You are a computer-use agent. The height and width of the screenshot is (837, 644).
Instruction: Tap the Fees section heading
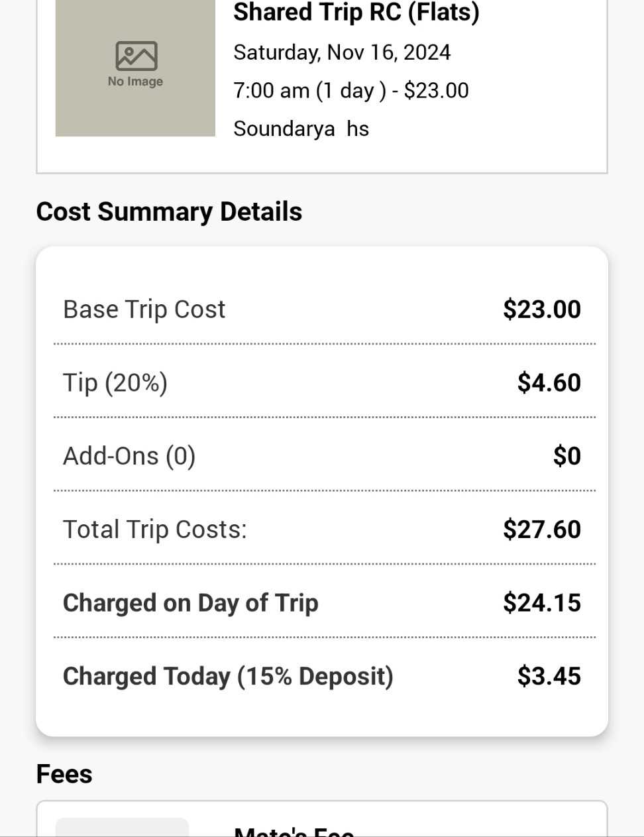pyautogui.click(x=64, y=774)
